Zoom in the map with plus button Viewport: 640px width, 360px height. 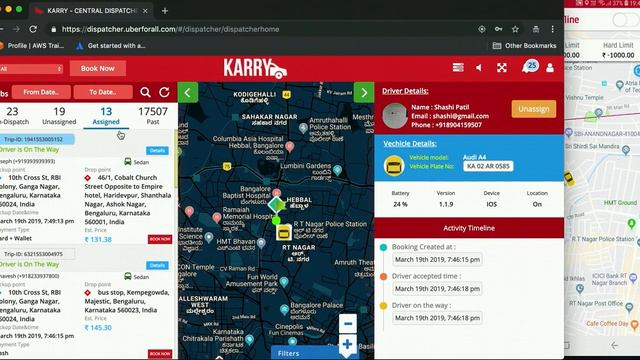(x=348, y=344)
